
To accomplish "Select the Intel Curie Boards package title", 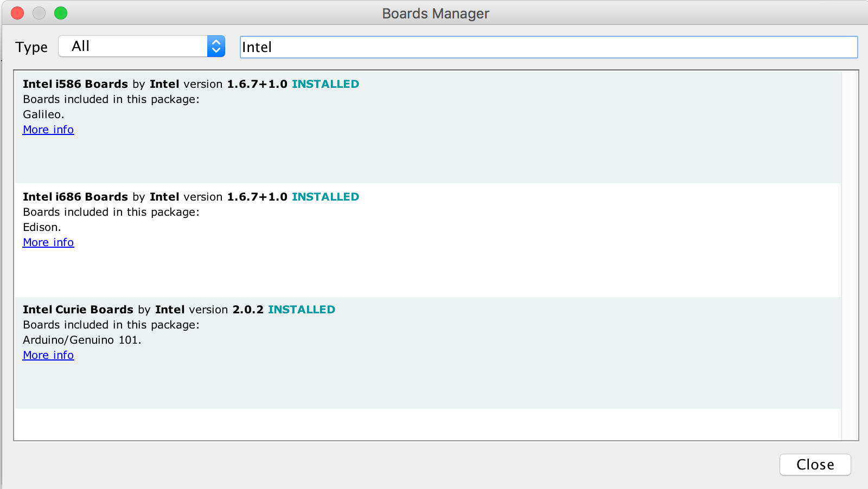I will click(78, 310).
